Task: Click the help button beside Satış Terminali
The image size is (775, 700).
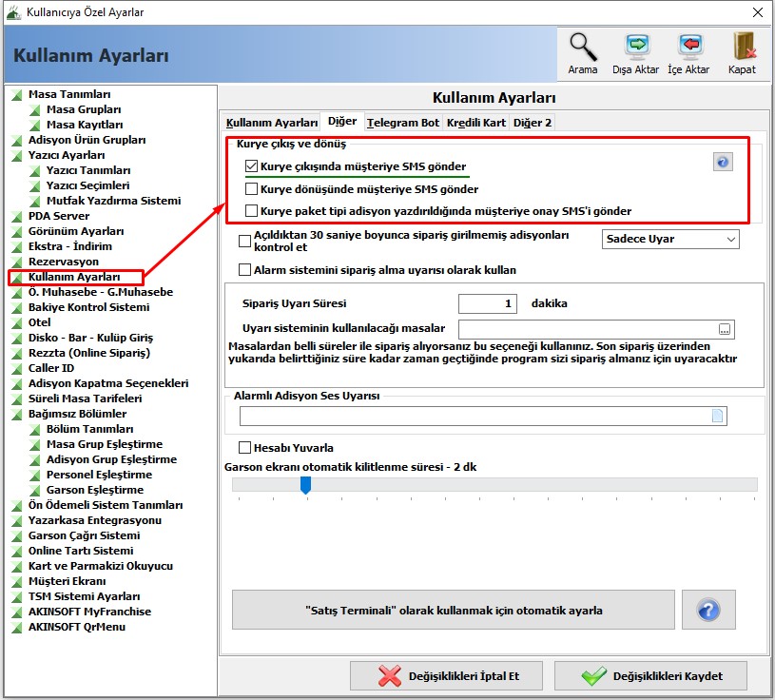Action: click(x=708, y=610)
